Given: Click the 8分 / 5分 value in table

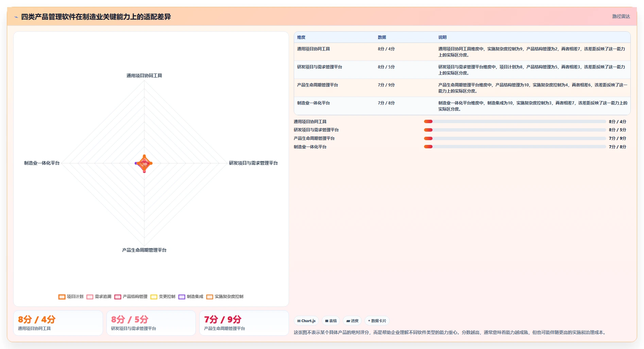Looking at the screenshot, I should (x=386, y=67).
